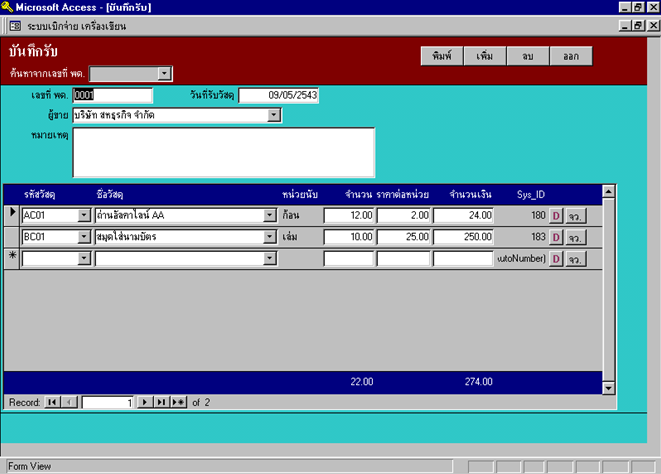This screenshot has height=474, width=661.
Task: Go to previous record navigation button
Action: click(x=69, y=402)
